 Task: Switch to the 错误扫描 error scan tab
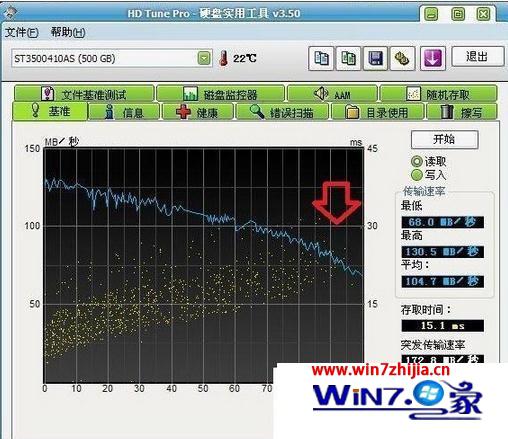(x=282, y=112)
